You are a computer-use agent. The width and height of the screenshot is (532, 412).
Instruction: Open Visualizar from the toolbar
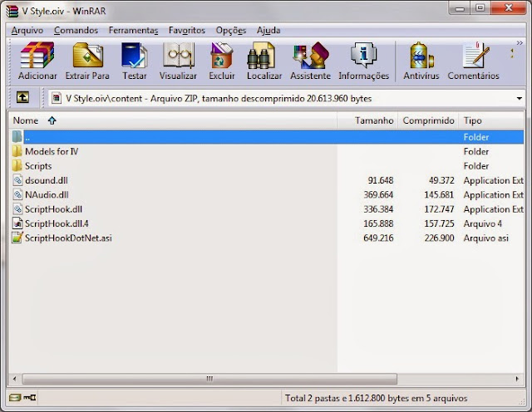(179, 56)
